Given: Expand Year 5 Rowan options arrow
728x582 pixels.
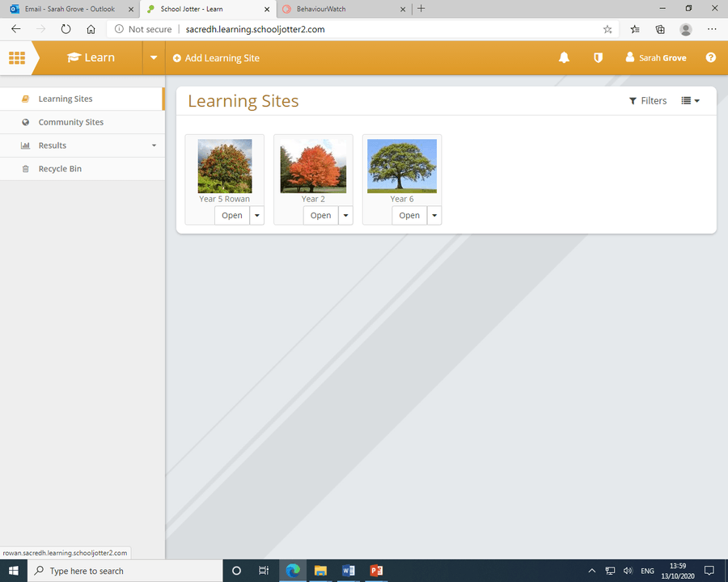Looking at the screenshot, I should click(256, 215).
